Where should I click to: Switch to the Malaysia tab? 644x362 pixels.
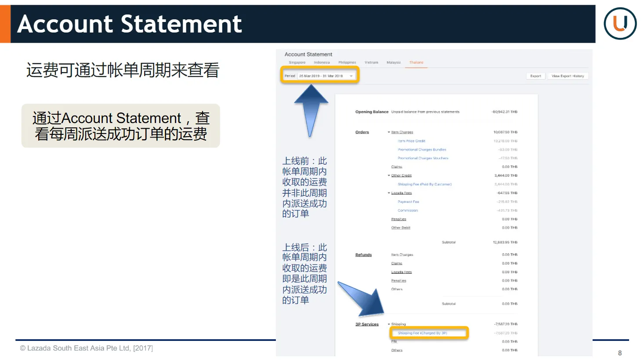point(393,62)
